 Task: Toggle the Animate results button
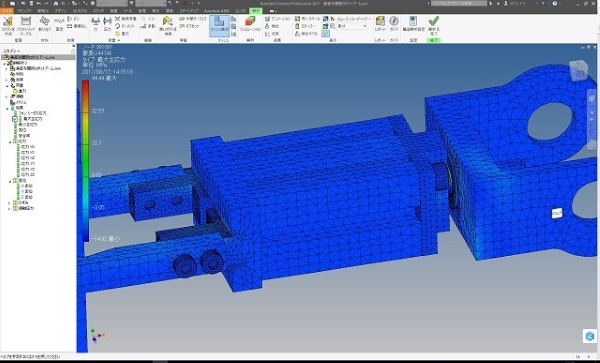pyautogui.click(x=277, y=19)
